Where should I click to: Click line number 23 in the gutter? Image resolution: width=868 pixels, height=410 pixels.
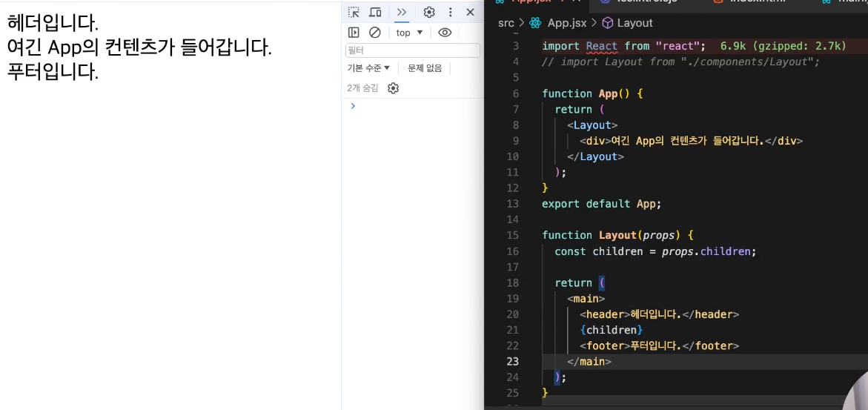[513, 362]
